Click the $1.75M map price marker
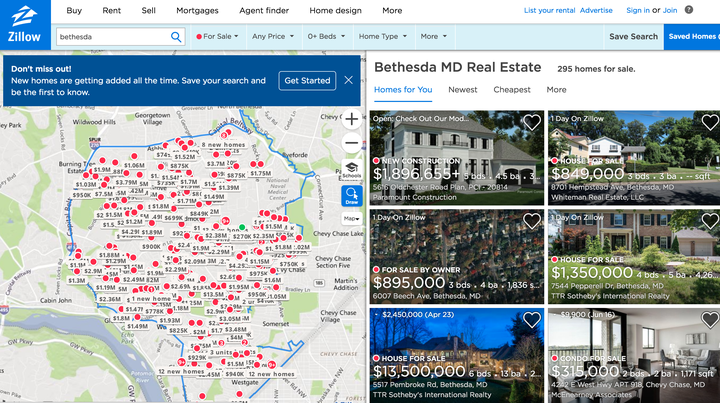Viewport: 720px width, 403px height. pos(260,174)
